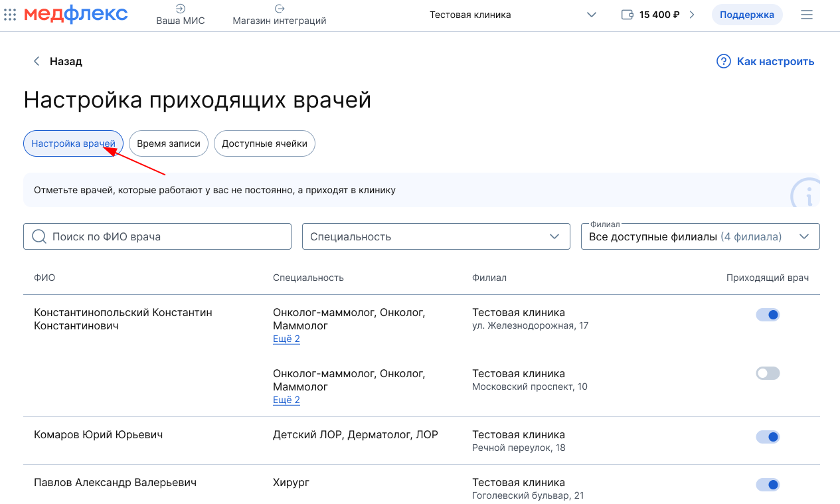Click the Хирург specialty cell

(x=291, y=483)
